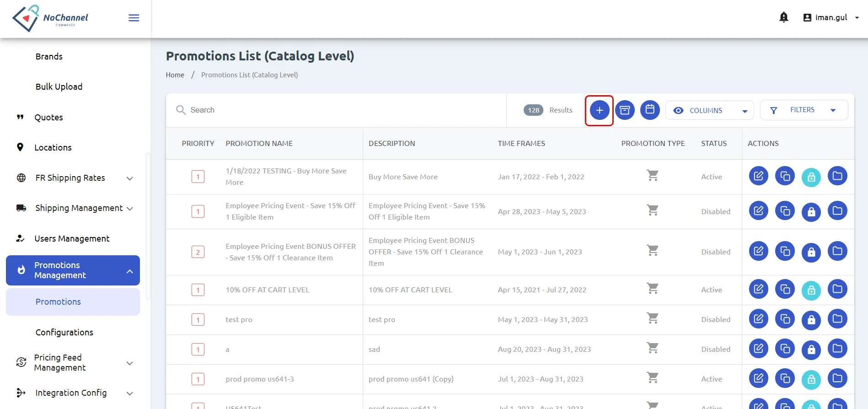Toggle lock for 10% OFF AT CART LEVEL
868x409 pixels.
click(811, 290)
